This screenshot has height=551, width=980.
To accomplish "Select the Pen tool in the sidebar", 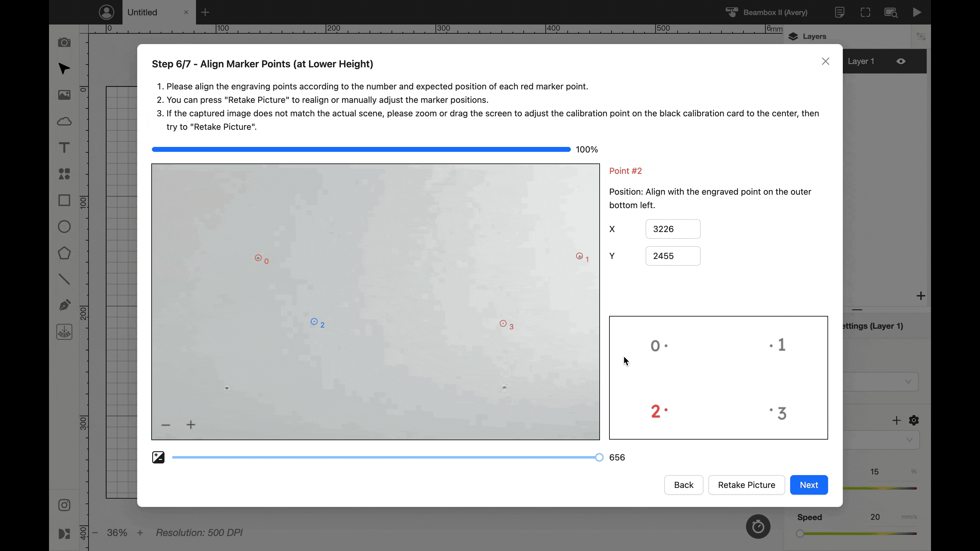I will [64, 305].
